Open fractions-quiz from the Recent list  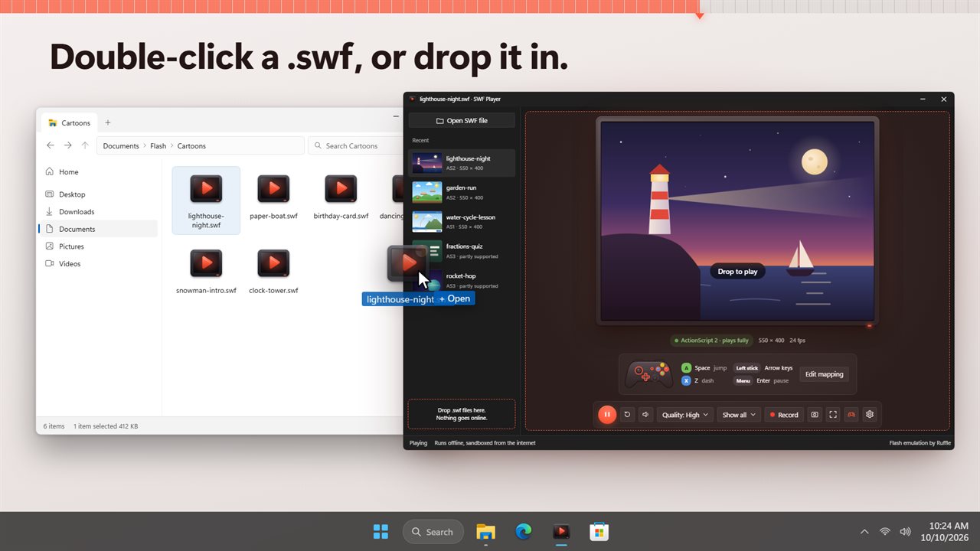pos(462,251)
